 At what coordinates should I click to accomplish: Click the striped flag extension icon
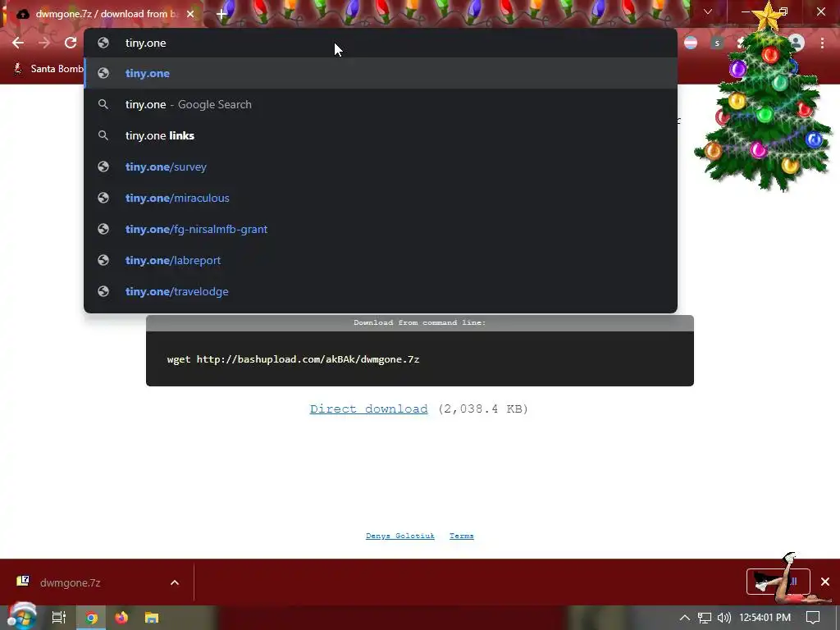691,43
